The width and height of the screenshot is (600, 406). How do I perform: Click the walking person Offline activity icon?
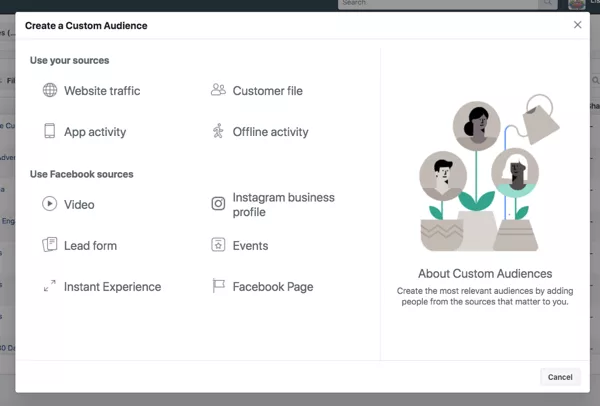click(x=218, y=131)
